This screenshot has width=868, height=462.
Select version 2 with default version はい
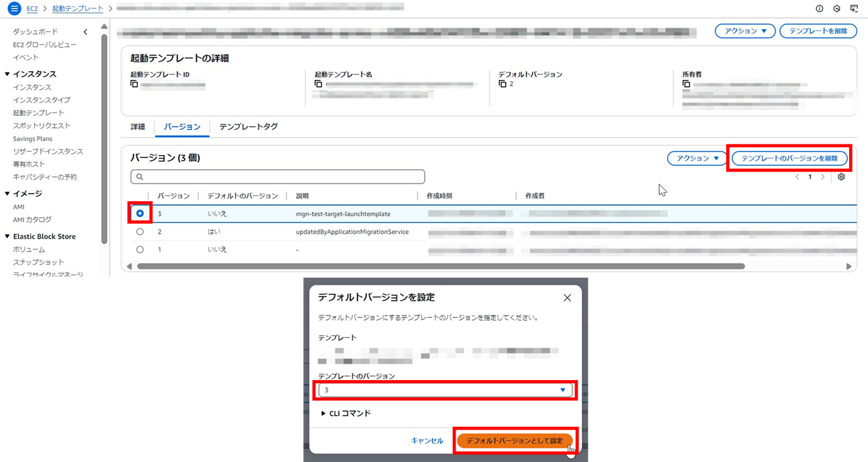point(139,230)
